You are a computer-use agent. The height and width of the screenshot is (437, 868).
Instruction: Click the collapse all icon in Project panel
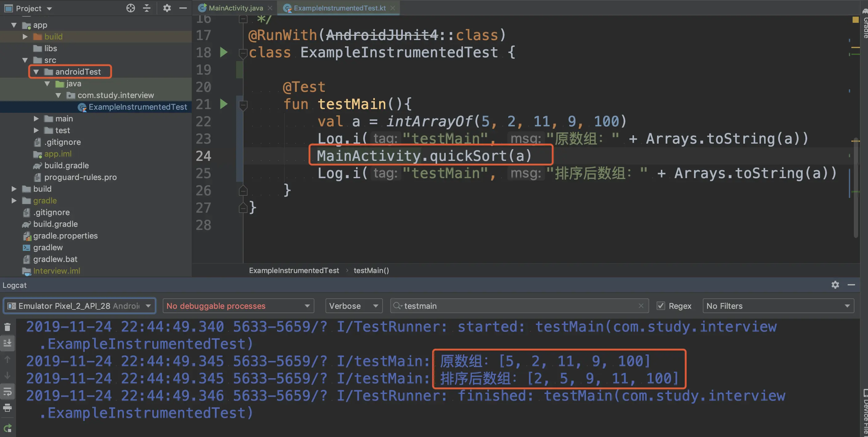[147, 8]
